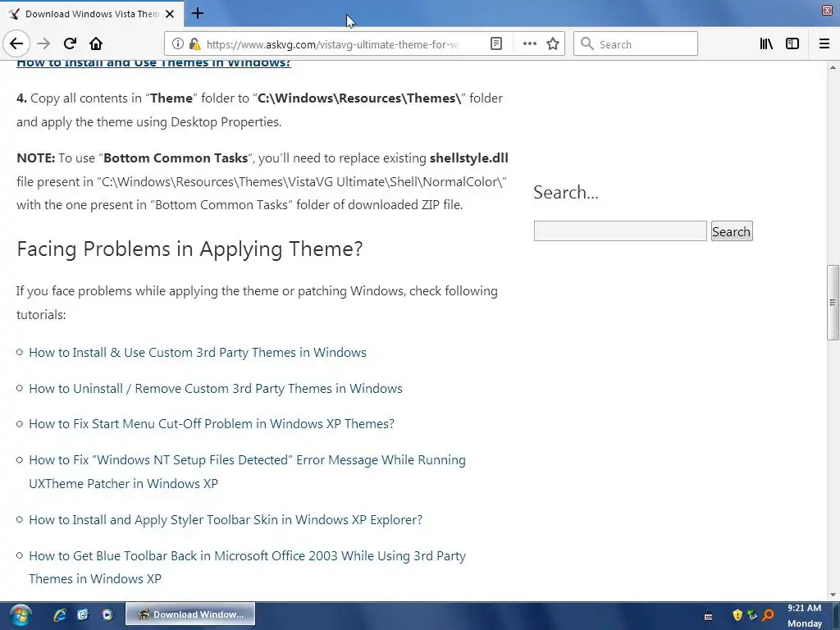
Task: Click the network tray icon beside the shield
Action: pyautogui.click(x=752, y=615)
